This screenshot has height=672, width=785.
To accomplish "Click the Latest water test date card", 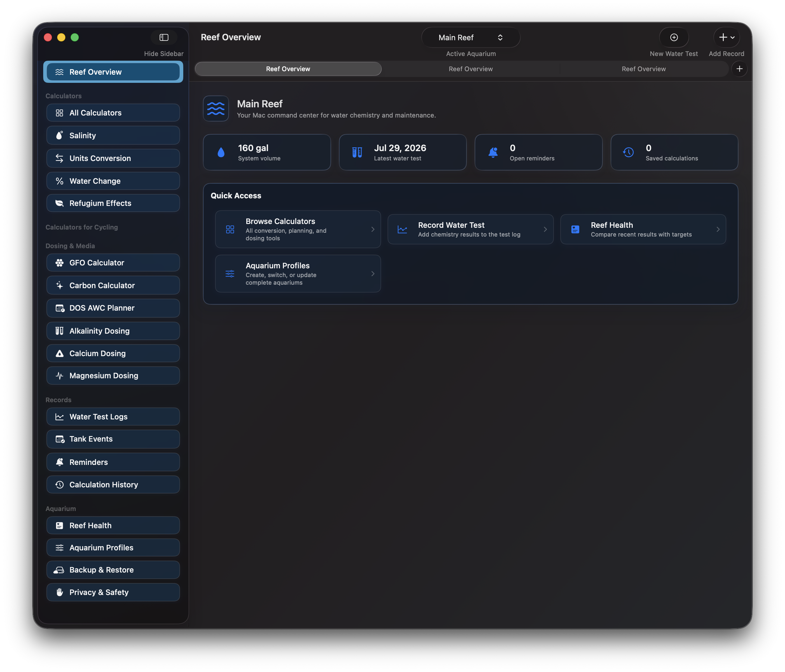I will pos(402,152).
